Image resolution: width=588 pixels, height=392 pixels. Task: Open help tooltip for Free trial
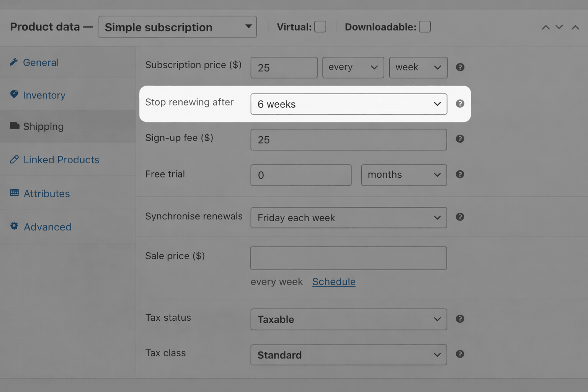click(460, 175)
